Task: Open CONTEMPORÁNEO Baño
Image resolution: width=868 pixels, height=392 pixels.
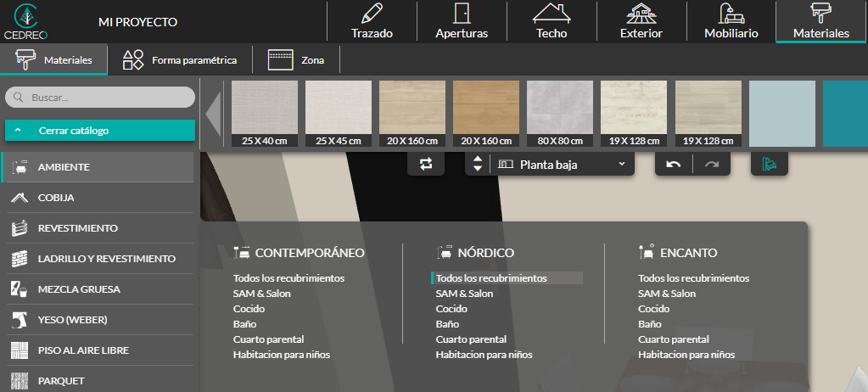Action: point(244,324)
